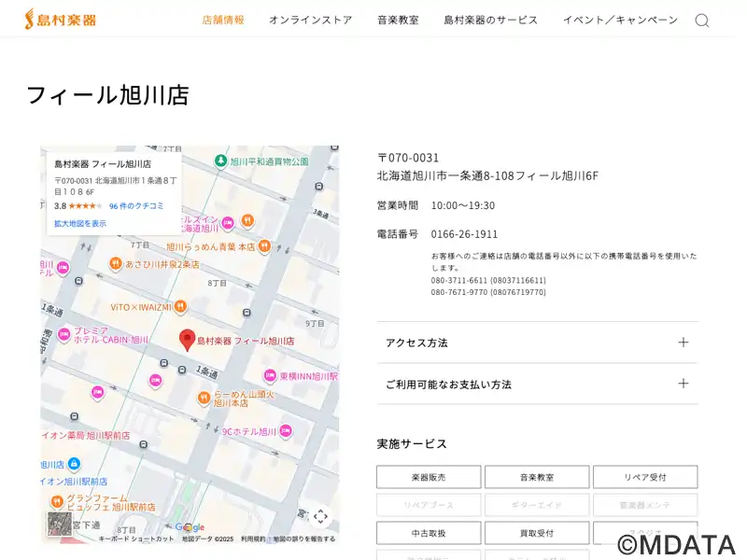Click the プレミアホテル-CABIN-旭川 hotel marker
This screenshot has height=560, width=747.
click(63, 334)
